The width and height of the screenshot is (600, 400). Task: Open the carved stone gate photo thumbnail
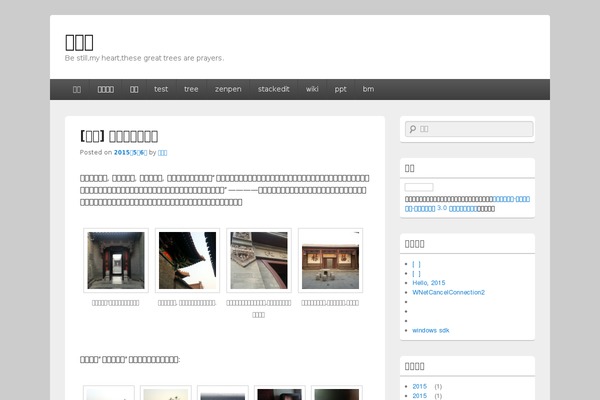click(259, 260)
